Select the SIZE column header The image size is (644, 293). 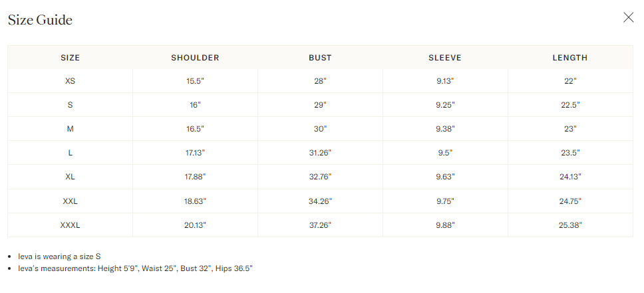(x=70, y=58)
